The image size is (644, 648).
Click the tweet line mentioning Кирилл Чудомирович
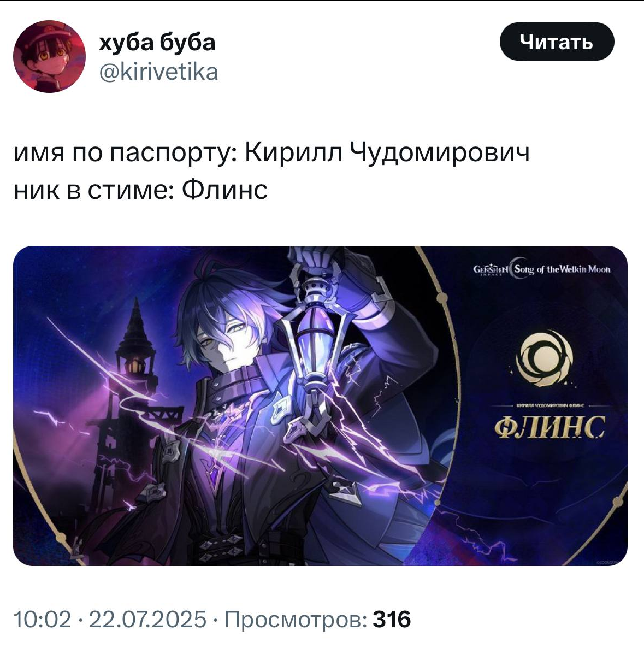pos(271,152)
